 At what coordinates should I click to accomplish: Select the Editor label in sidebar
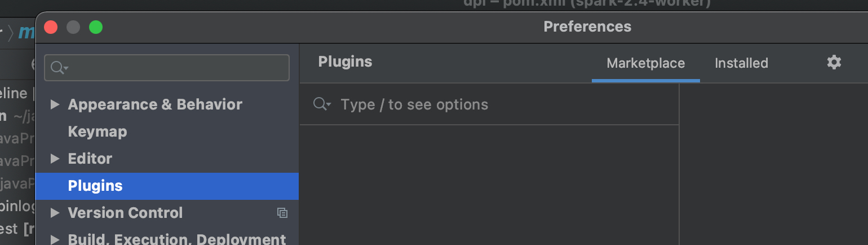click(x=90, y=159)
